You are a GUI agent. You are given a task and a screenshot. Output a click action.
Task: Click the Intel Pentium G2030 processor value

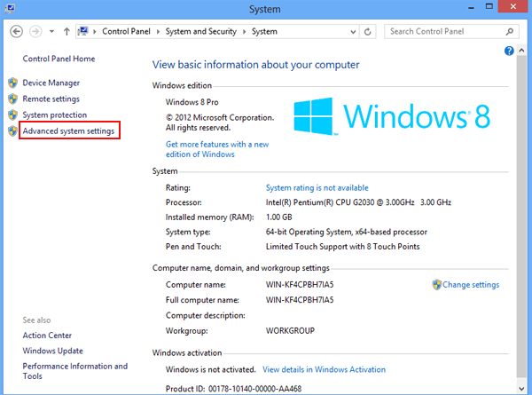(358, 202)
